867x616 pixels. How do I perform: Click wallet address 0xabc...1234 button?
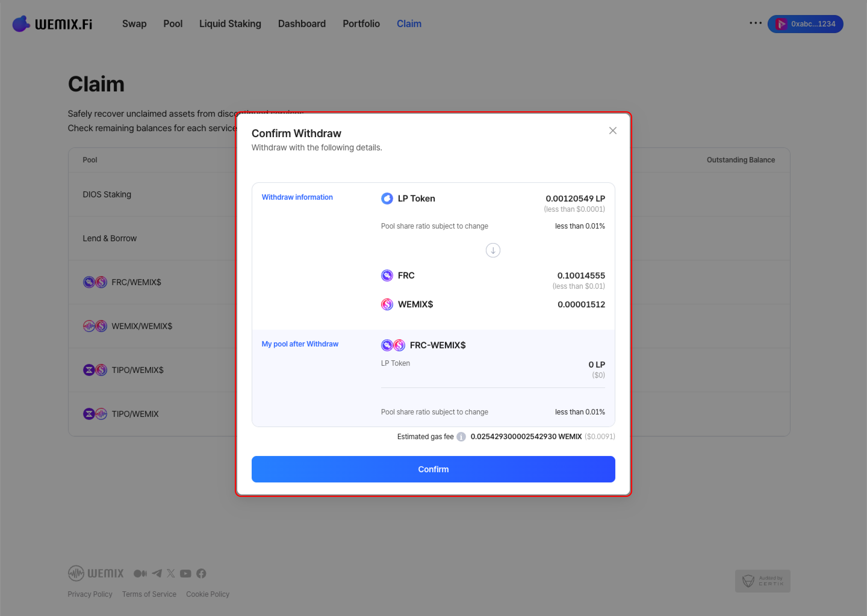(805, 24)
